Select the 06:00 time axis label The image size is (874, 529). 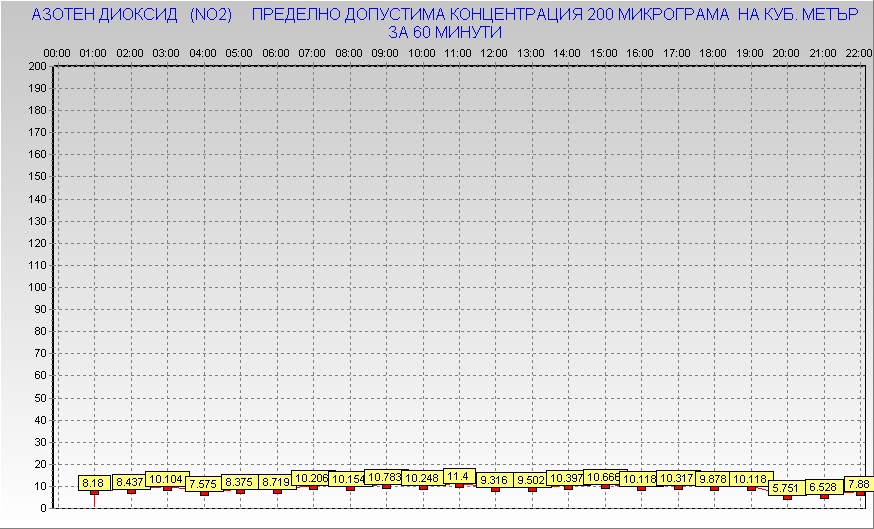pyautogui.click(x=275, y=52)
